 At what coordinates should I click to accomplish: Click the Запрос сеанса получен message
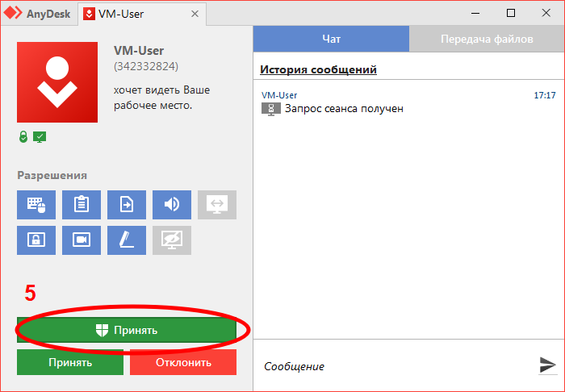pyautogui.click(x=344, y=109)
